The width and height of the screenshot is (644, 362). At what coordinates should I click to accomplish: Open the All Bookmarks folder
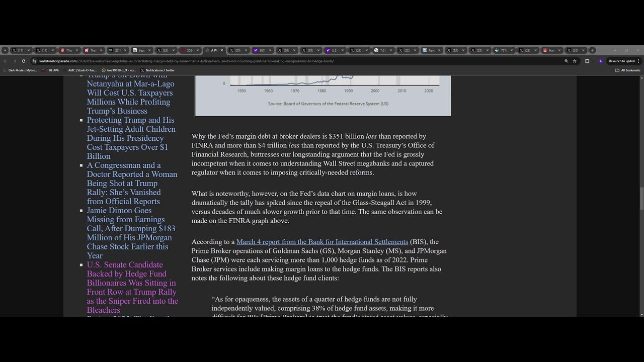tap(627, 70)
